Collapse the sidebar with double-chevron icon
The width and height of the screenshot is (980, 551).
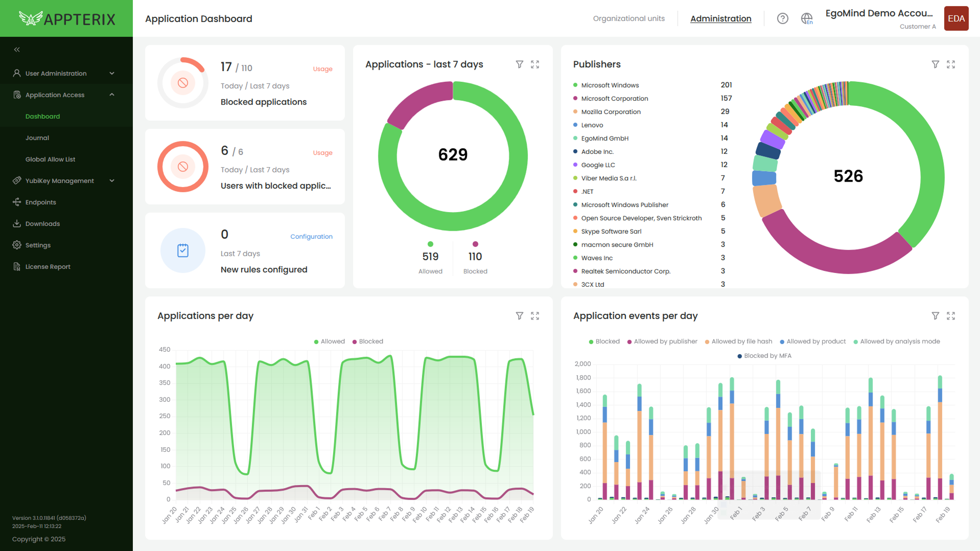point(17,50)
